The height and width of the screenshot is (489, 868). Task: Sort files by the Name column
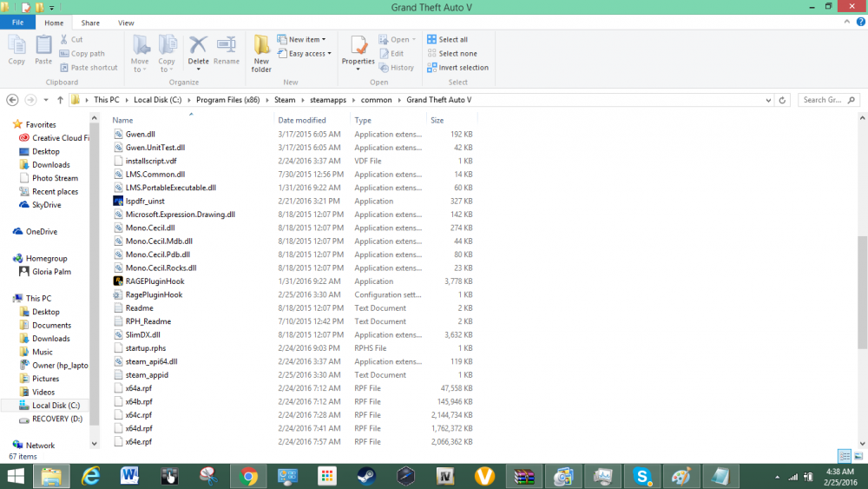(x=122, y=120)
